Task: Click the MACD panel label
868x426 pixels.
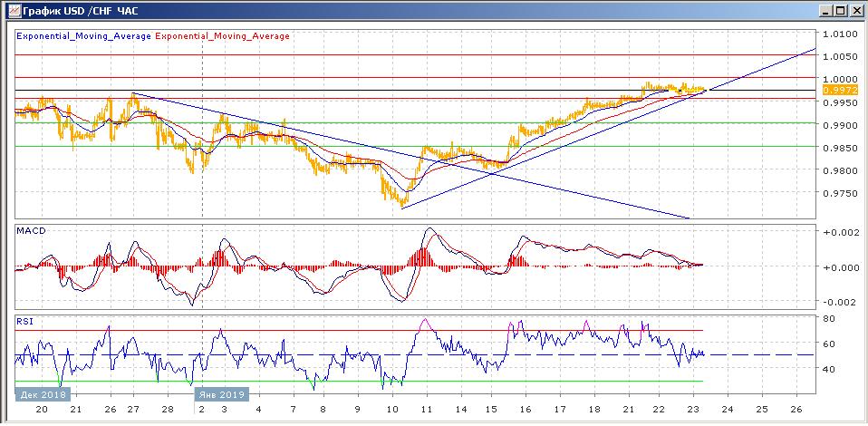Action: pos(31,230)
